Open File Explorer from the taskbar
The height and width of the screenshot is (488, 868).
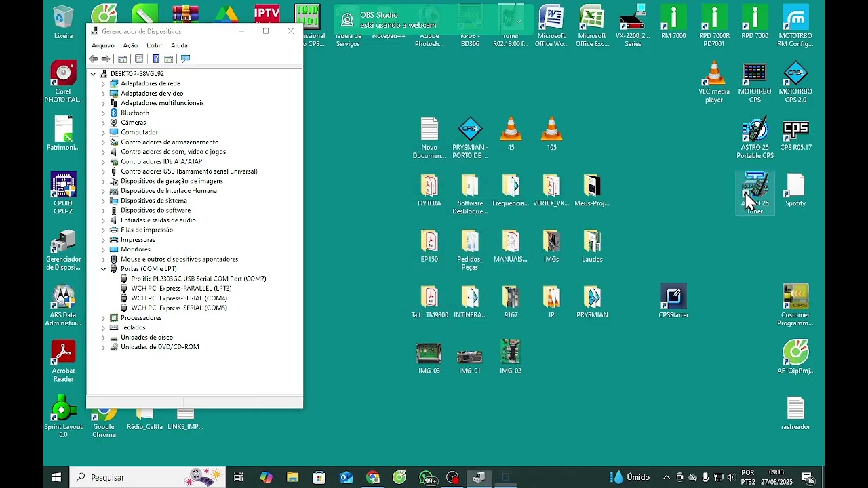click(x=292, y=477)
